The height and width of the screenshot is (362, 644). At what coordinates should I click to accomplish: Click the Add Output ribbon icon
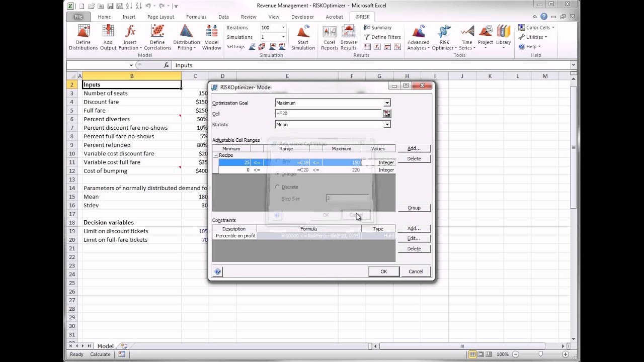click(108, 38)
